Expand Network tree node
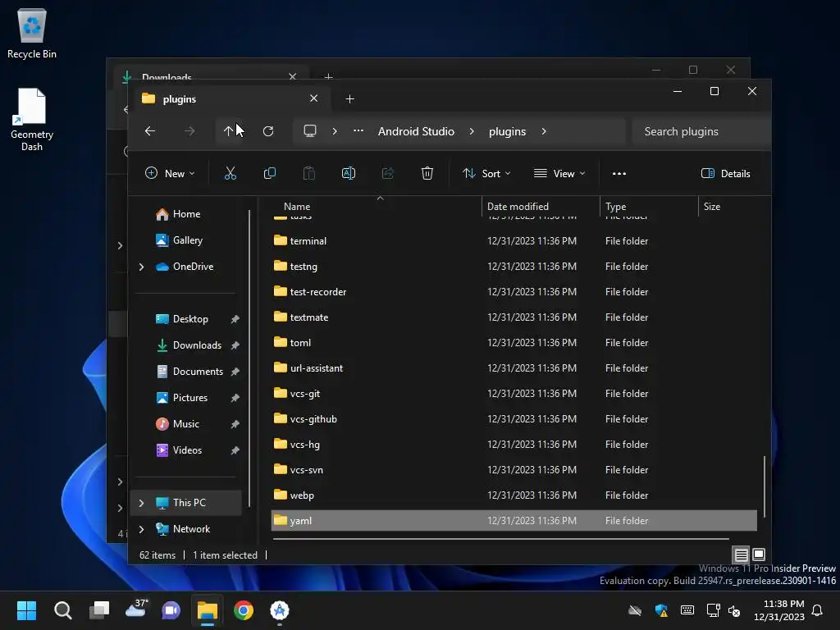The width and height of the screenshot is (840, 630). (141, 529)
